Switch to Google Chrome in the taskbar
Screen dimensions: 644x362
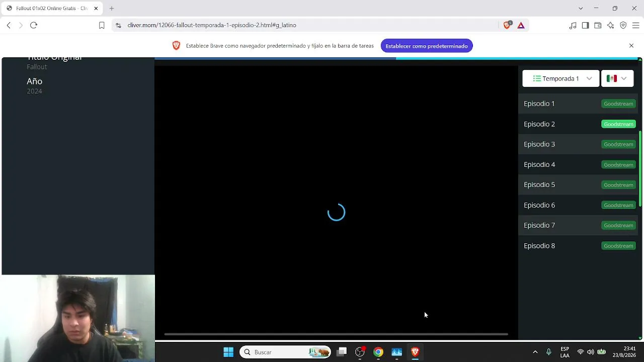coord(378,352)
